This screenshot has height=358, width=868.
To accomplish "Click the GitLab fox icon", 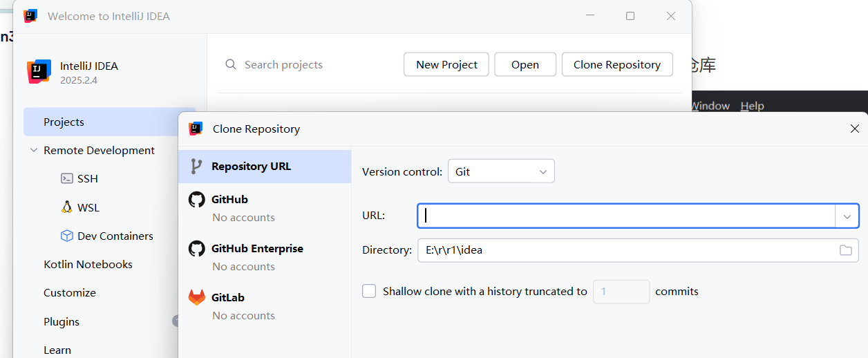I will [x=197, y=297].
